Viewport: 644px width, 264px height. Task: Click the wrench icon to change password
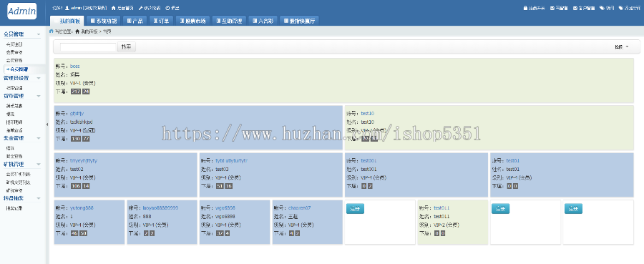coord(140,8)
